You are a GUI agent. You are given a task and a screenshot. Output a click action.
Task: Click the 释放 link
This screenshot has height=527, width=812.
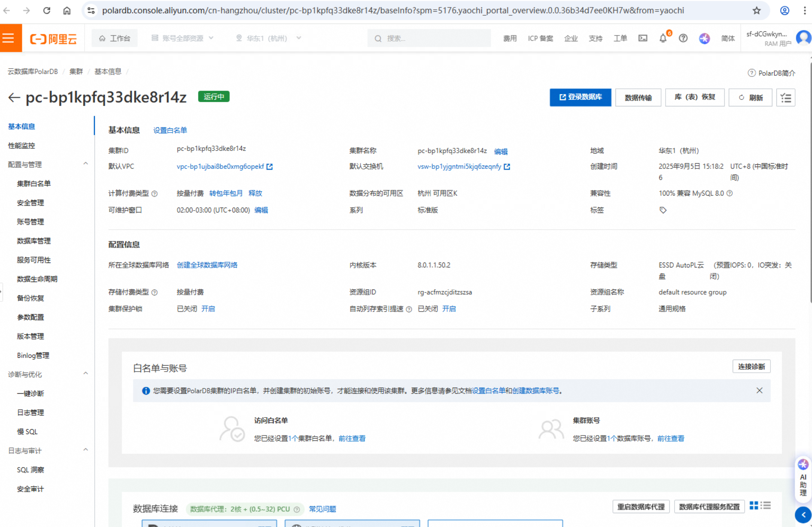click(255, 193)
